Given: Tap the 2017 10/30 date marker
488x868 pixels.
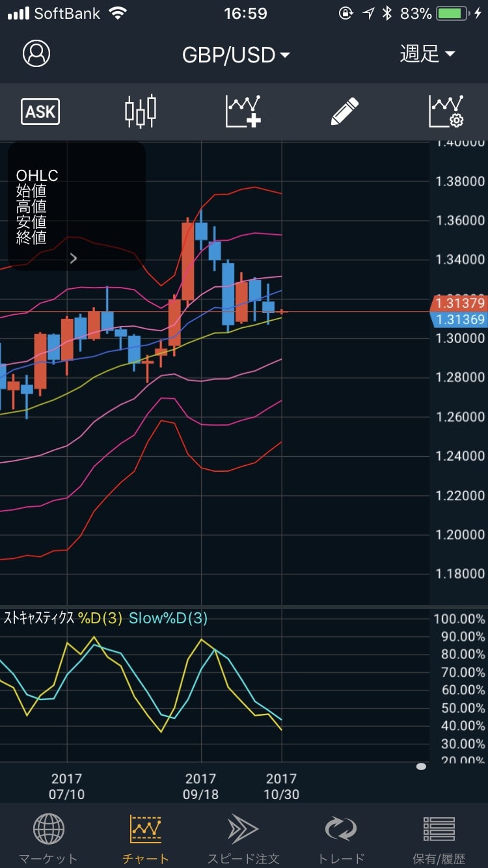Looking at the screenshot, I should point(282,786).
